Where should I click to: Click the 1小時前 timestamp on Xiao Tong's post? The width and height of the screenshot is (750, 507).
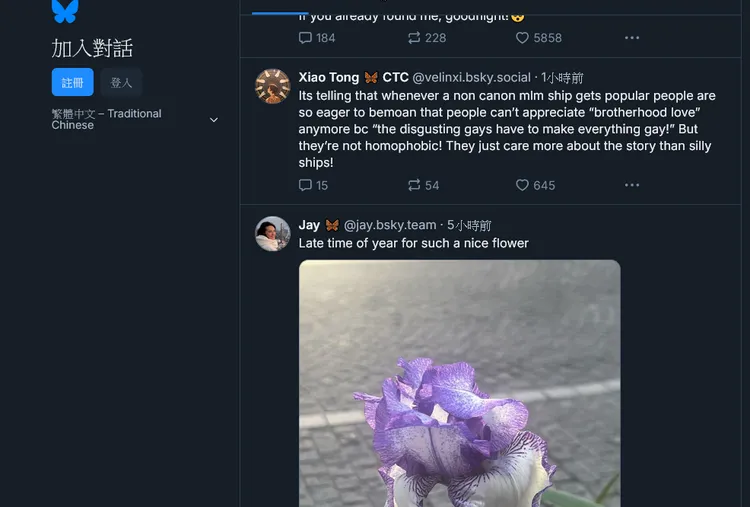tap(563, 77)
